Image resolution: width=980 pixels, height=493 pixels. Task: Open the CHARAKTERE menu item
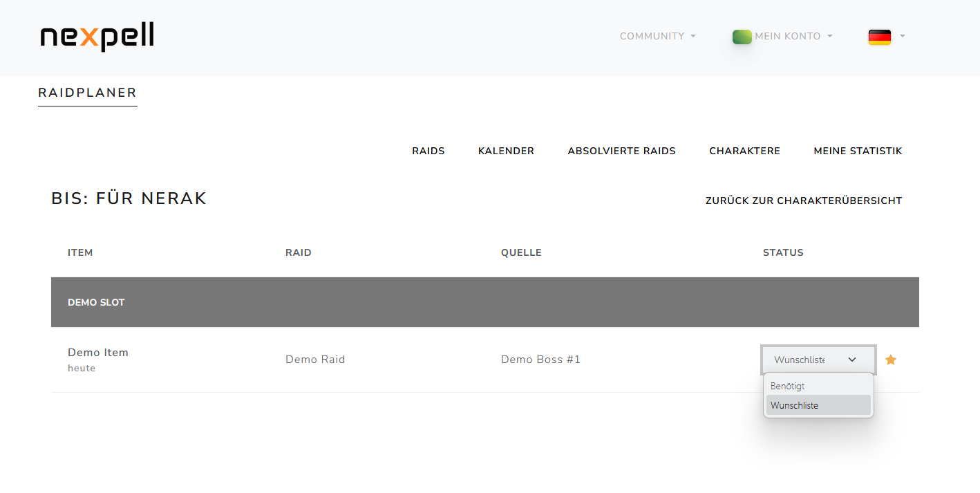[x=744, y=151]
